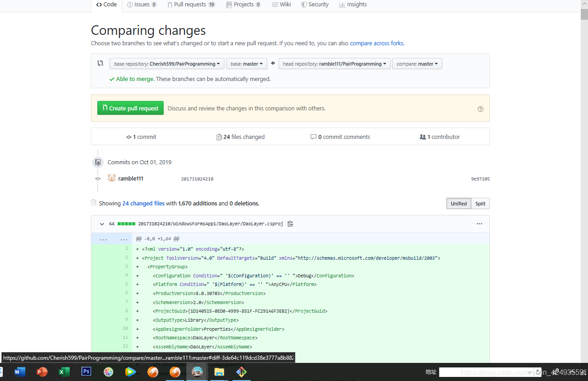Viewport: 588px width, 381px height.
Task: Open the file options ellipsis menu
Action: click(479, 224)
